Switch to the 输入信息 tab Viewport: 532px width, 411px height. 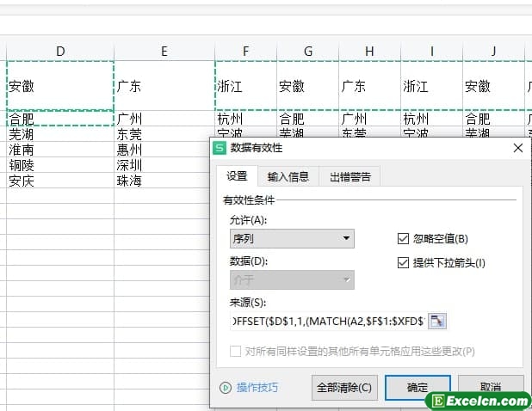point(288,177)
